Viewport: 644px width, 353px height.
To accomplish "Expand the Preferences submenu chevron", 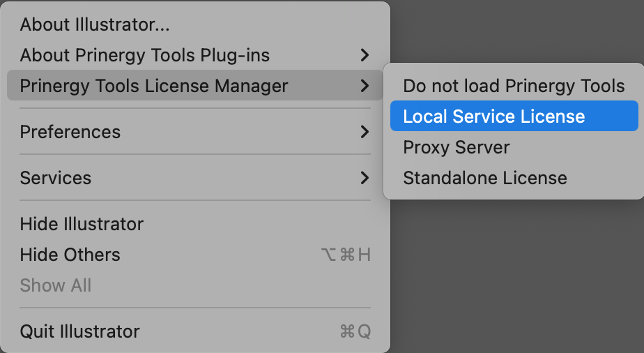I will pyautogui.click(x=365, y=132).
